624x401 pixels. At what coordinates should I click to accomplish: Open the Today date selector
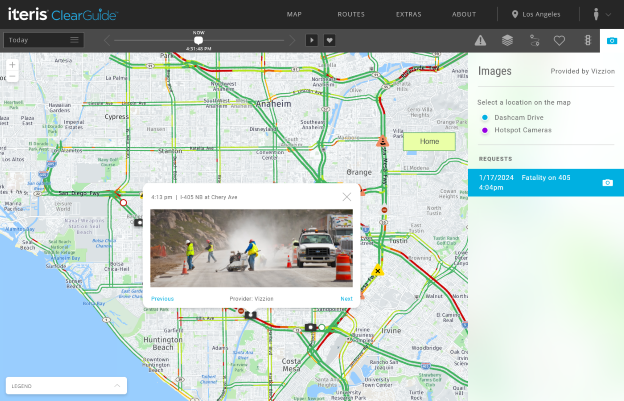tap(43, 40)
